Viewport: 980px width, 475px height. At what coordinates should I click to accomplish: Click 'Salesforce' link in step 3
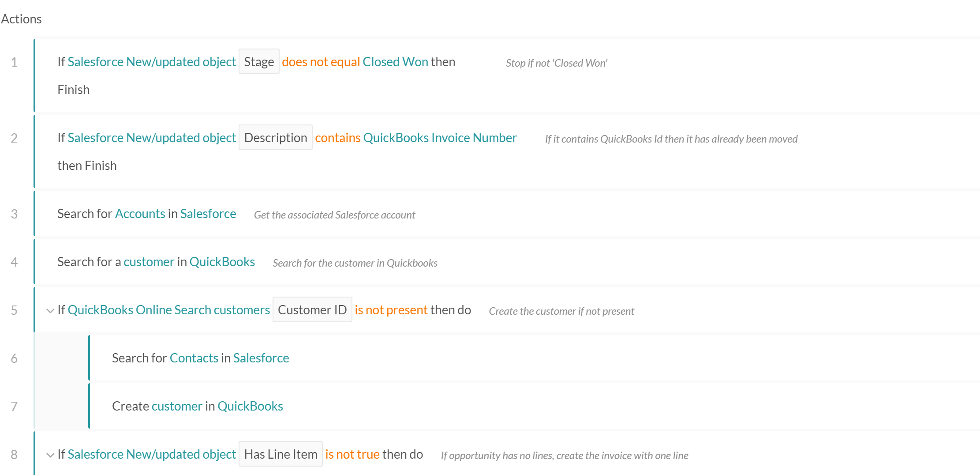208,214
